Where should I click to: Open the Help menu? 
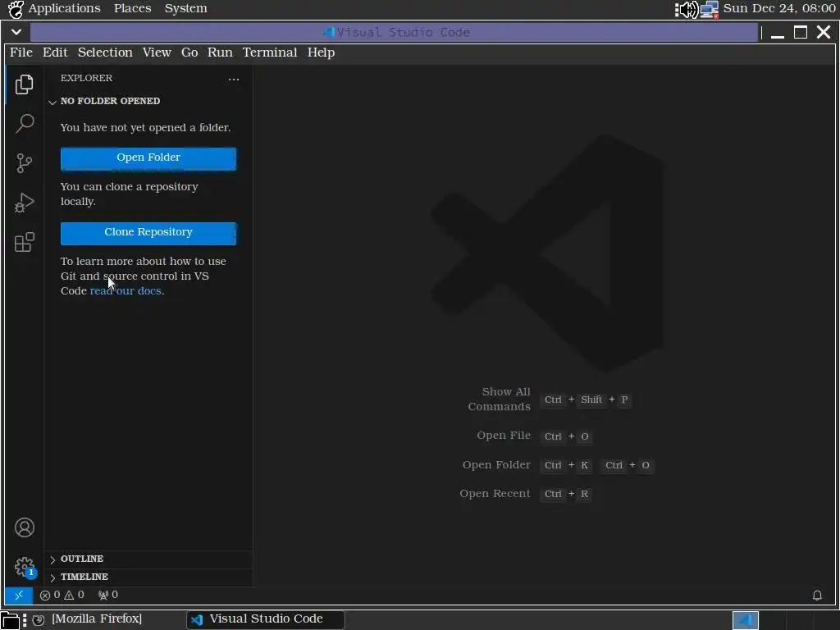(321, 52)
